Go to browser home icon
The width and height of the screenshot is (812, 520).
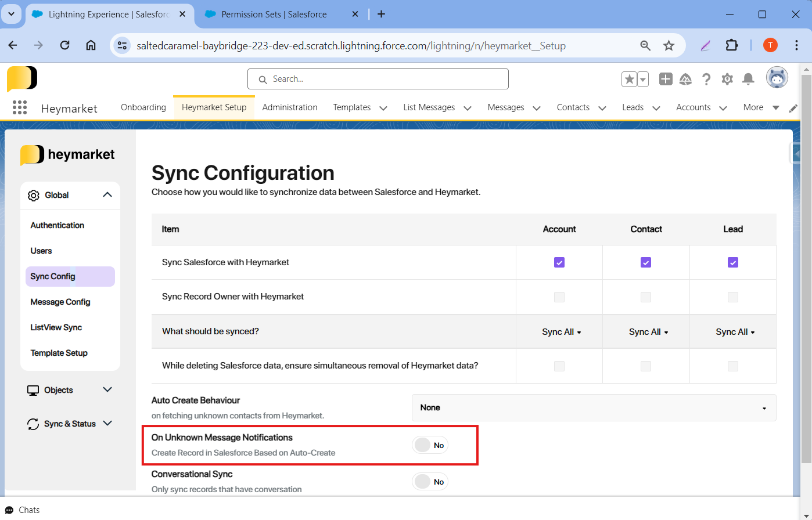tap(91, 45)
